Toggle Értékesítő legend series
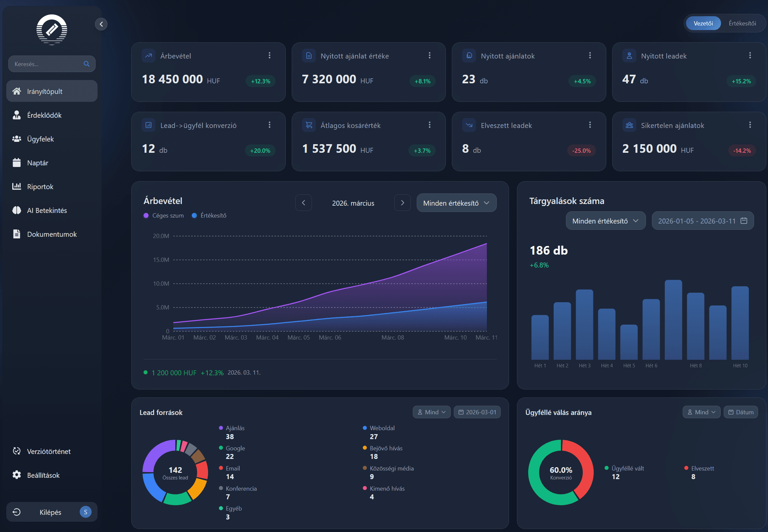This screenshot has width=768, height=532. click(x=209, y=215)
